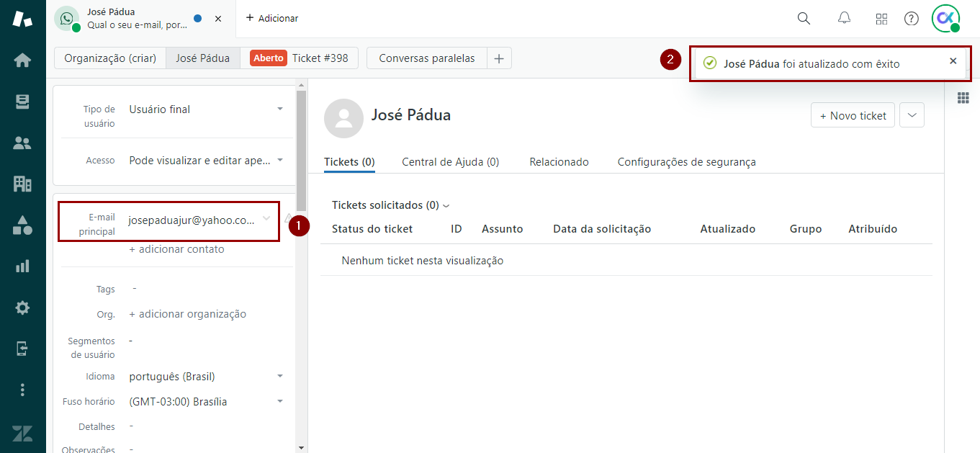The image size is (980, 453).
Task: Open Organizations building icon in sidebar
Action: (x=22, y=184)
